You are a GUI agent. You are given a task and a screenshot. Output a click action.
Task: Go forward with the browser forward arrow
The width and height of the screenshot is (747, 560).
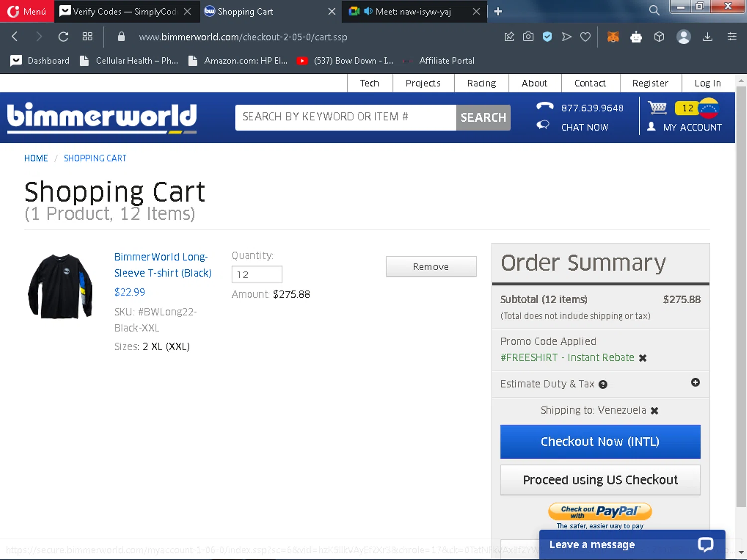[39, 36]
